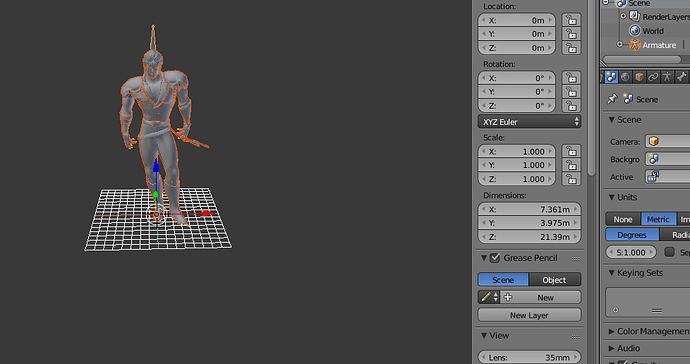The image size is (690, 364).
Task: Click the Dimensions Z 21.39m field
Action: (529, 237)
